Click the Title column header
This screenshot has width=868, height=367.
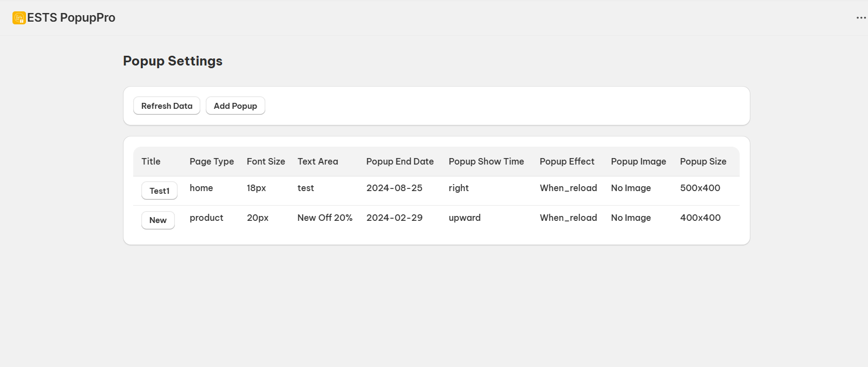tap(151, 161)
